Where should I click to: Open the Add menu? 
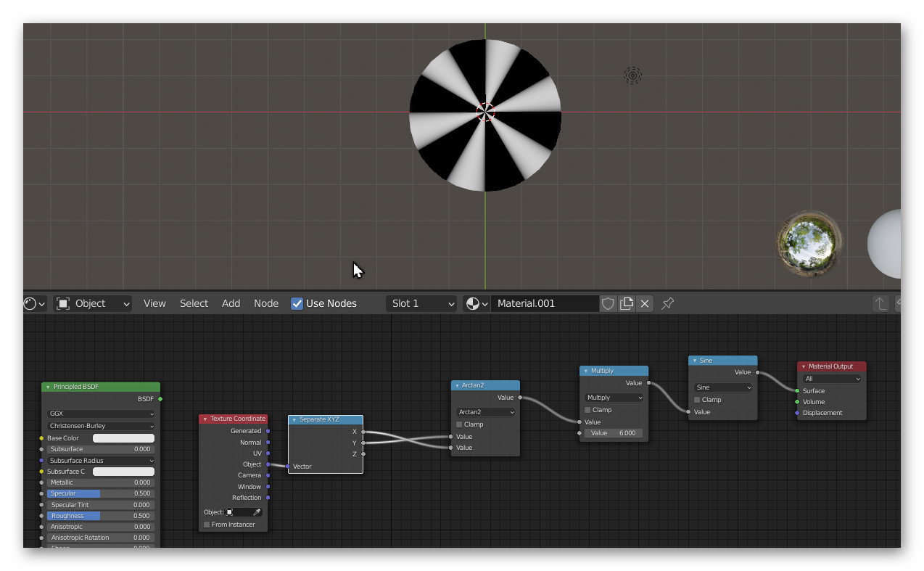coord(231,303)
